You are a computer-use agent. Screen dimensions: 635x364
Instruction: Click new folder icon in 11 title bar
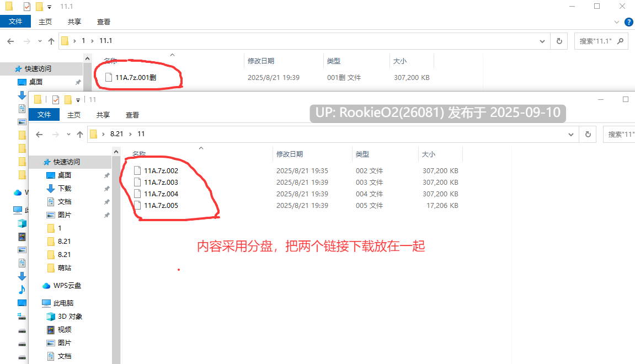click(68, 100)
